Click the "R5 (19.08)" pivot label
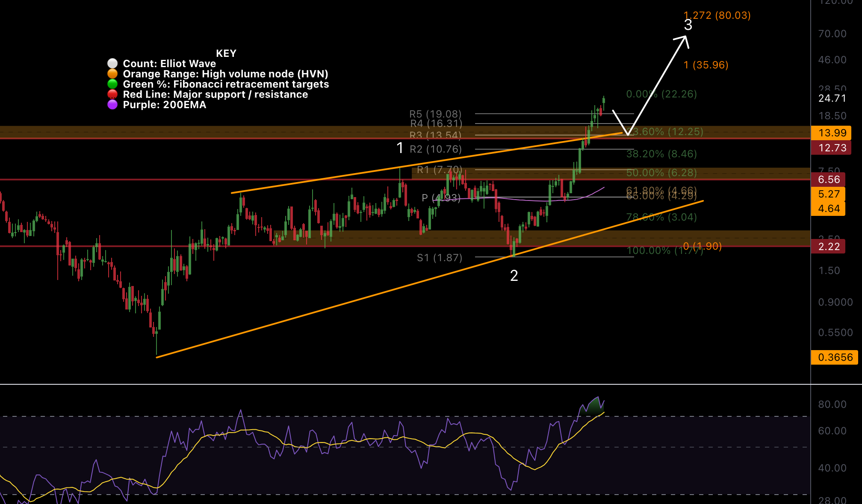Screen dimensions: 862x504 pyautogui.click(x=436, y=114)
